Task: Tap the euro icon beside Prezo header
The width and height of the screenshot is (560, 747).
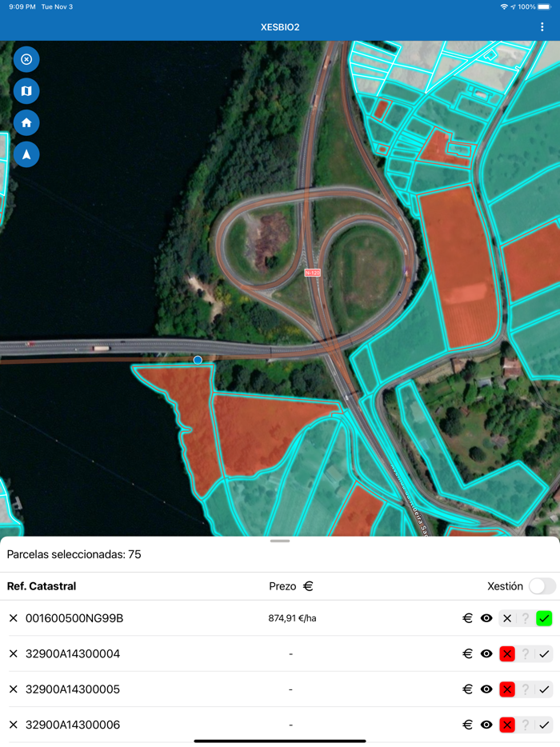Action: [308, 586]
